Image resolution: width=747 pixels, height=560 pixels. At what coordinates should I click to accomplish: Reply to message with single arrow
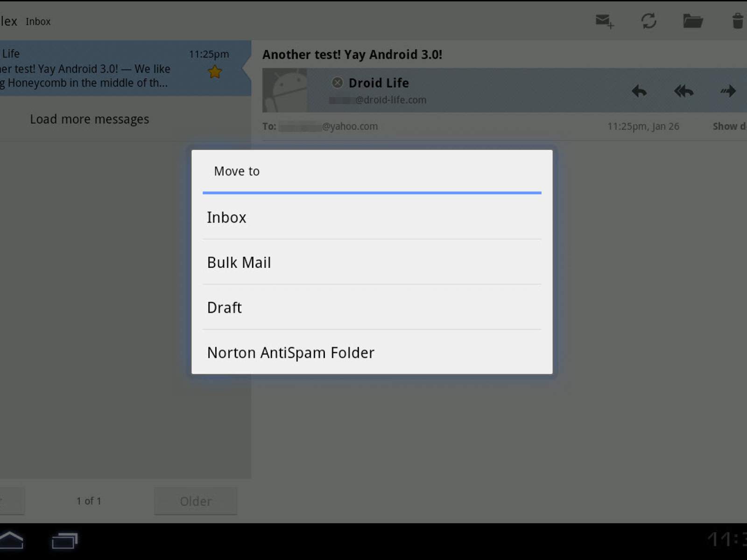(639, 91)
